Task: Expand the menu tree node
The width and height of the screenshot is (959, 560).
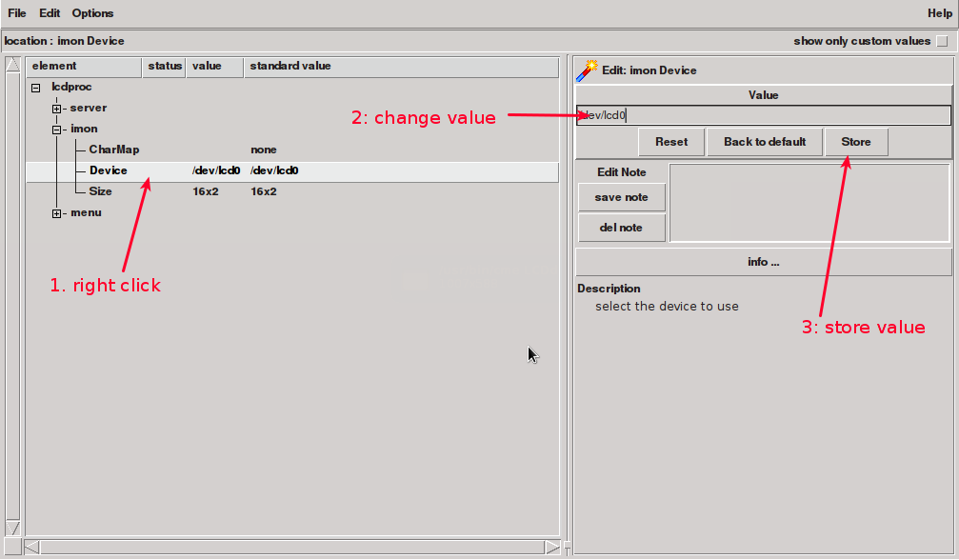Action: tap(57, 213)
